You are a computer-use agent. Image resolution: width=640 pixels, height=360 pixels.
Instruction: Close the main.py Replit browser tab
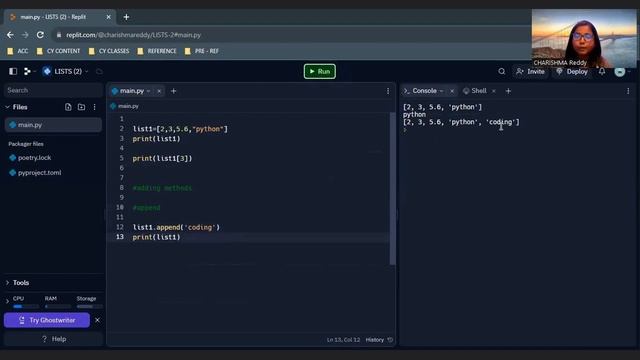coord(108,17)
